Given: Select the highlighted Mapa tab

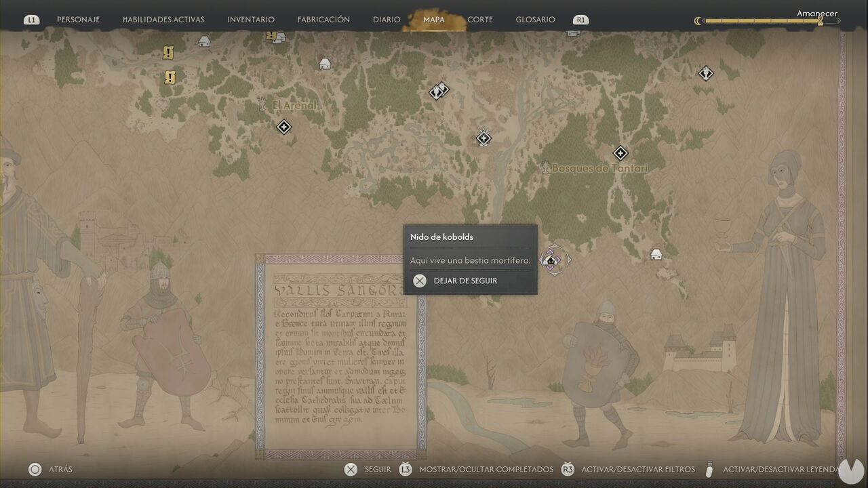Looking at the screenshot, I should coord(434,20).
